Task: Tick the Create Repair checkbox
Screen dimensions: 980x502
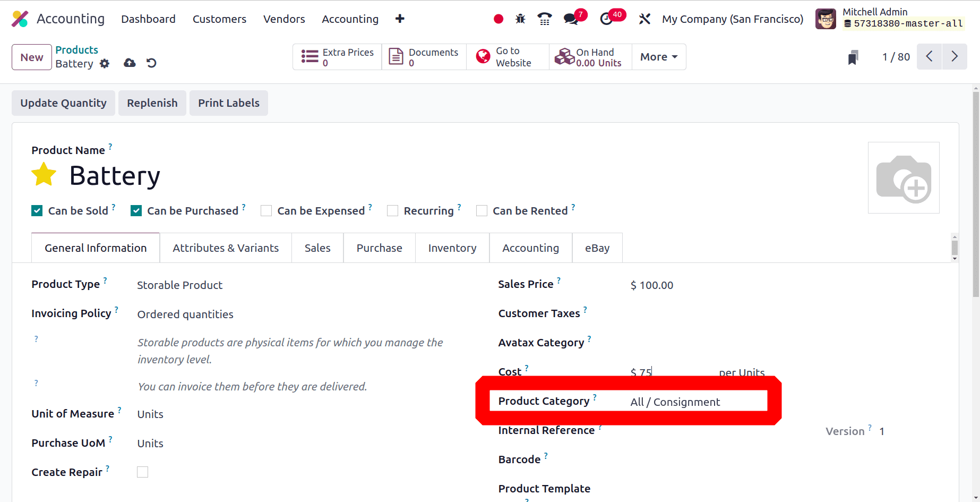Action: click(143, 472)
